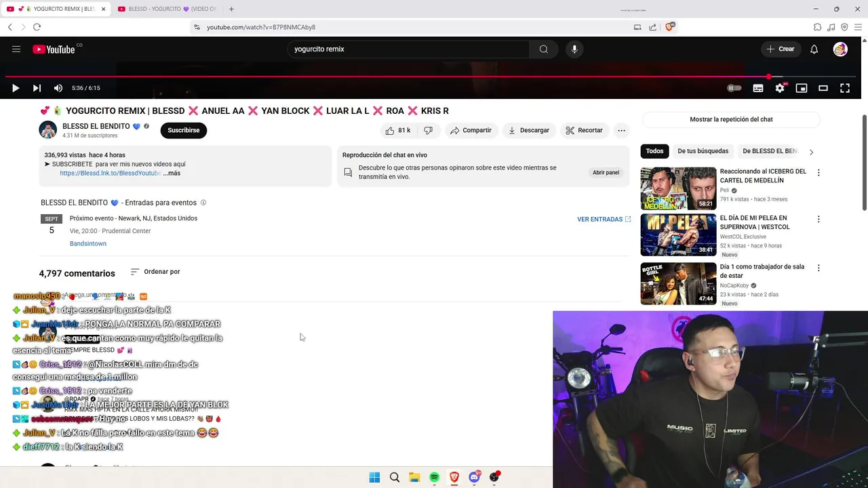Open options for ICEBERG DEL CARTEL video
This screenshot has height=488, width=868.
[x=818, y=173]
